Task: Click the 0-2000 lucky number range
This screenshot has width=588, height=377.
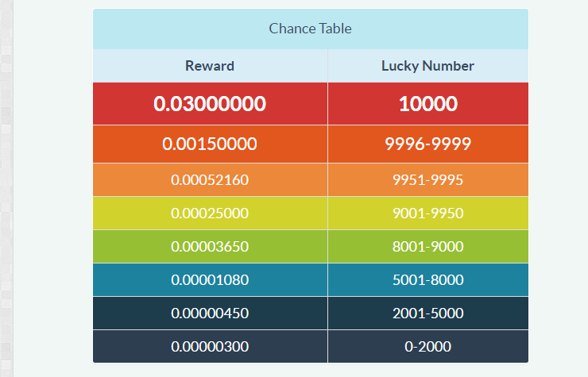Action: [427, 347]
